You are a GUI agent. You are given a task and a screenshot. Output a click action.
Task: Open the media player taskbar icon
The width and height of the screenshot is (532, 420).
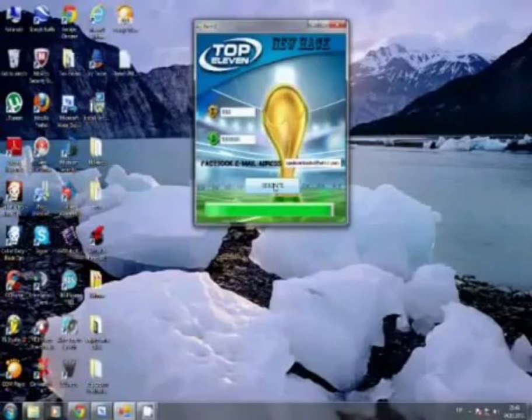pos(55,411)
